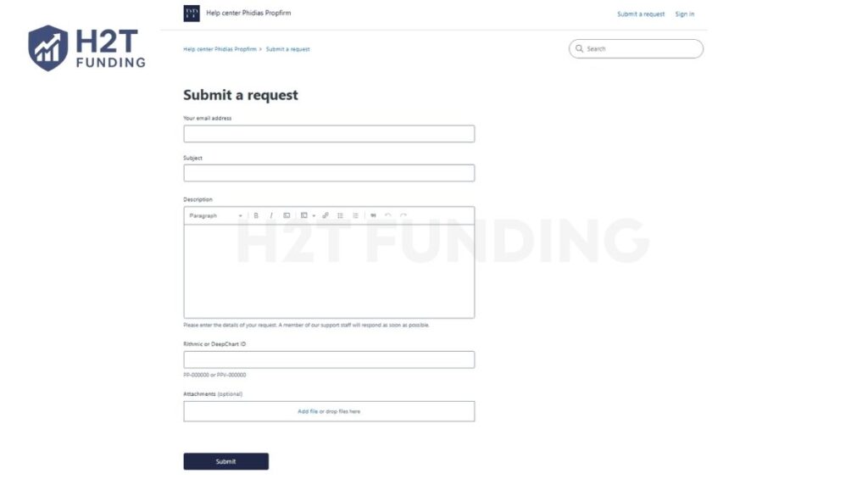
Task: Toggle italic formatting in the description
Action: [271, 215]
